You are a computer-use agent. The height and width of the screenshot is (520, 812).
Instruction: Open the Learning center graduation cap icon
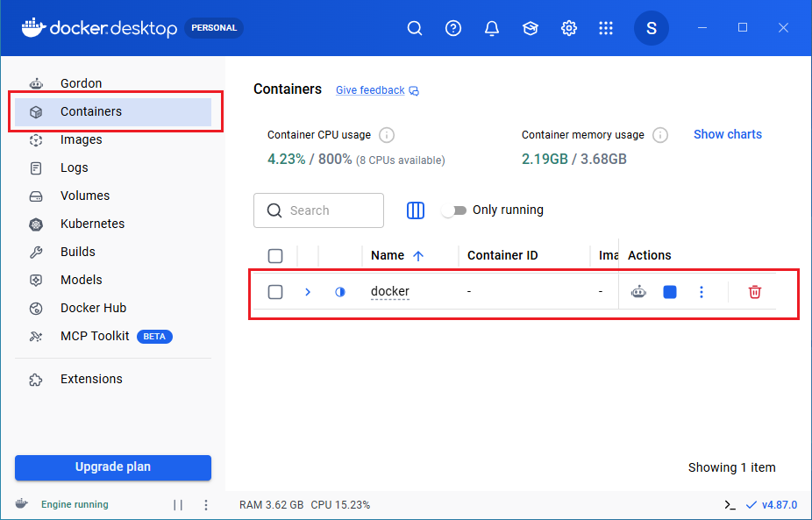pos(531,28)
